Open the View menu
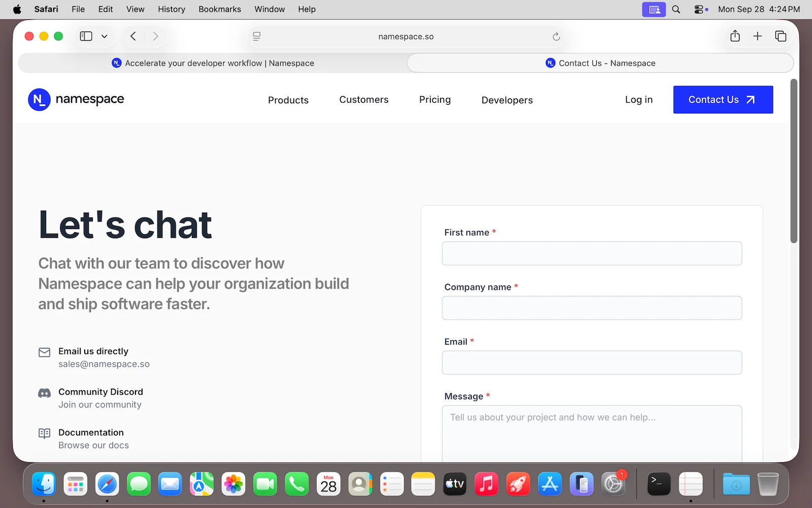812x508 pixels. pos(136,9)
